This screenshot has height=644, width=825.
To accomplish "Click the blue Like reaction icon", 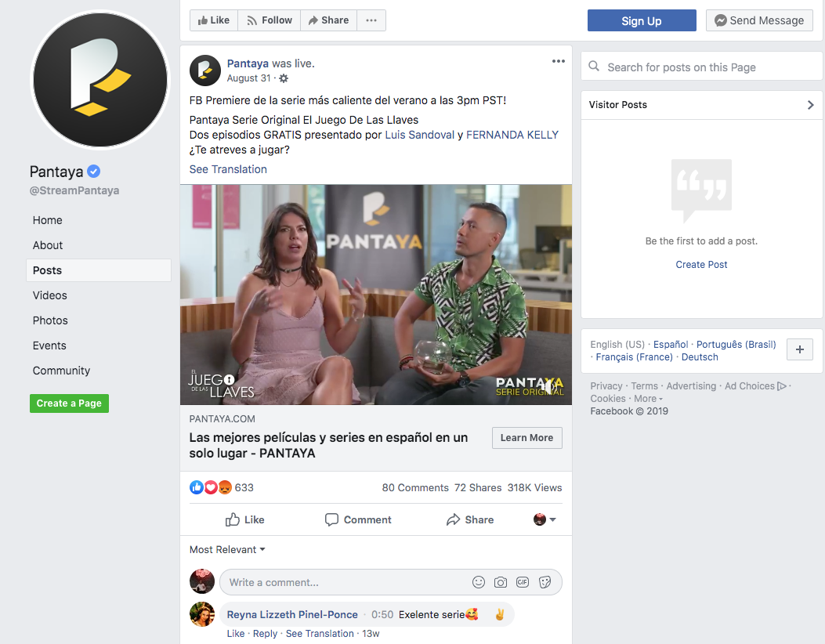I will coord(196,488).
